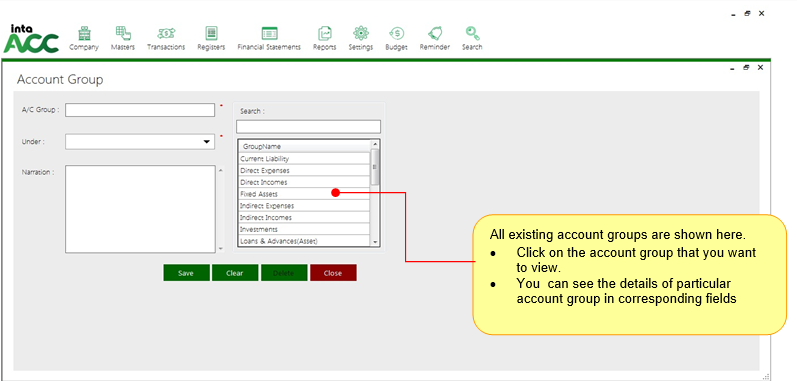Click the Clear button
The width and height of the screenshot is (797, 381).
click(x=235, y=273)
